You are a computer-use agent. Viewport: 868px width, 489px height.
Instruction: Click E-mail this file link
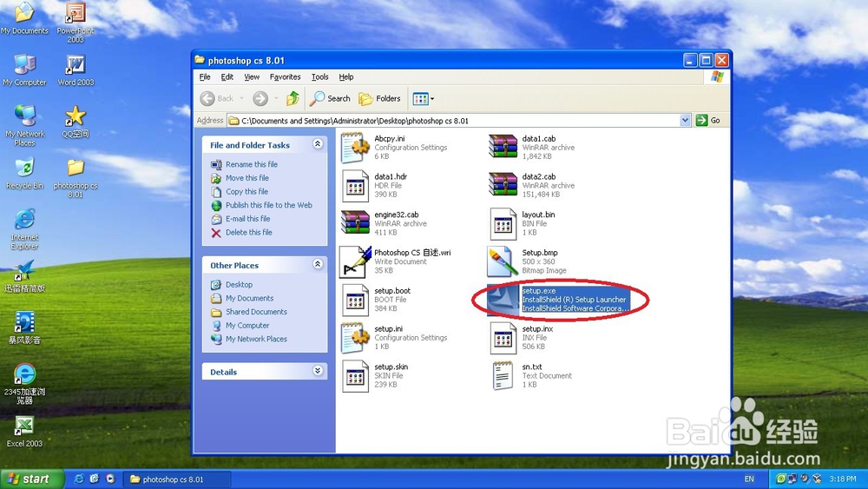248,219
